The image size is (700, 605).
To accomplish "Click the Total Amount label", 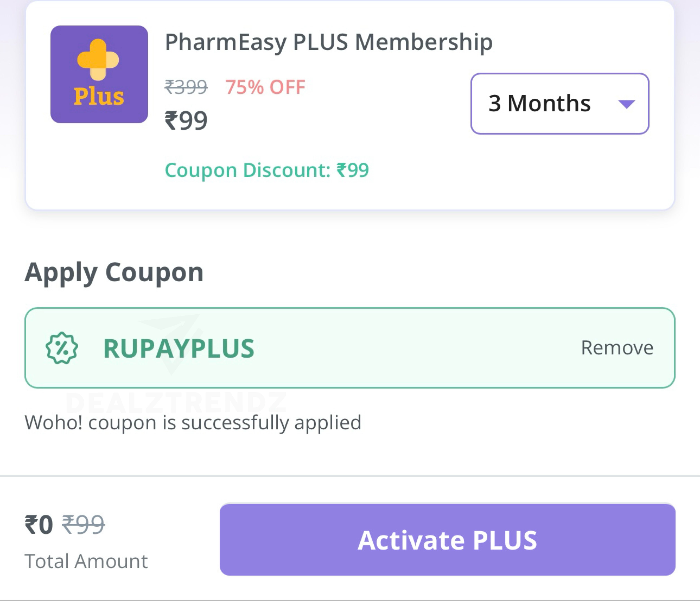I will (x=86, y=561).
